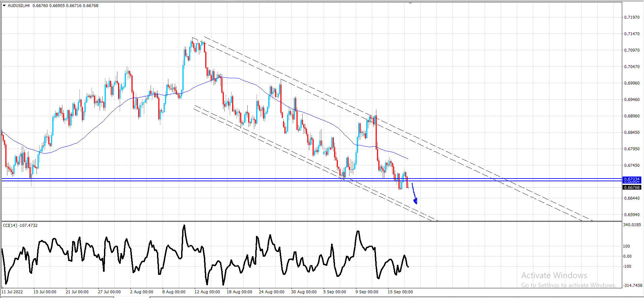The width and height of the screenshot is (644, 298).
Task: Click the chart shift triangle marker at top
Action: [x=410, y=3]
